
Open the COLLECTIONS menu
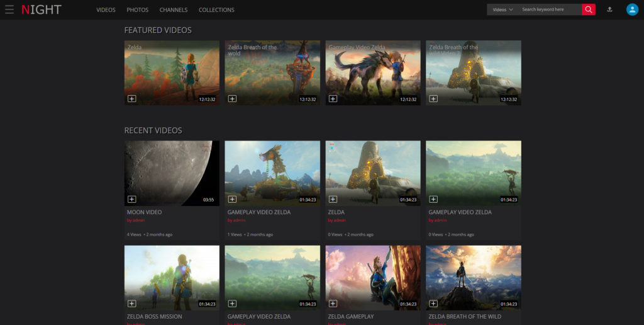point(216,10)
